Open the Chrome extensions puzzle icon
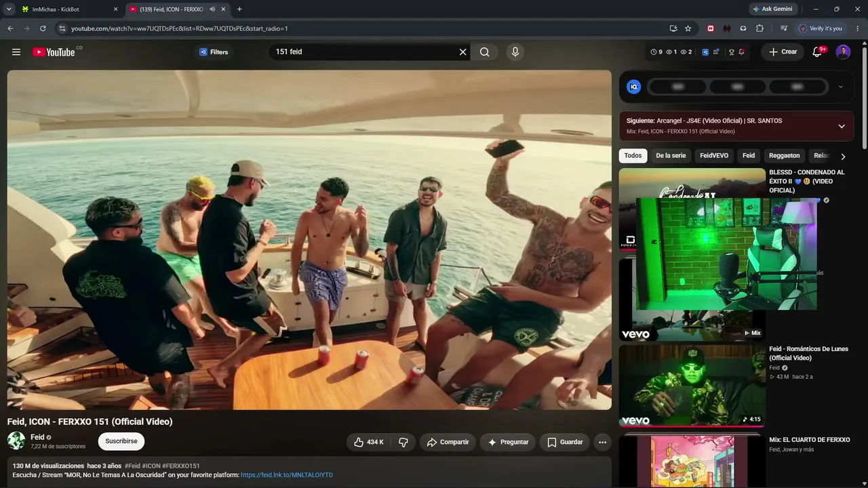Viewport: 868px width, 488px height. pyautogui.click(x=759, y=28)
